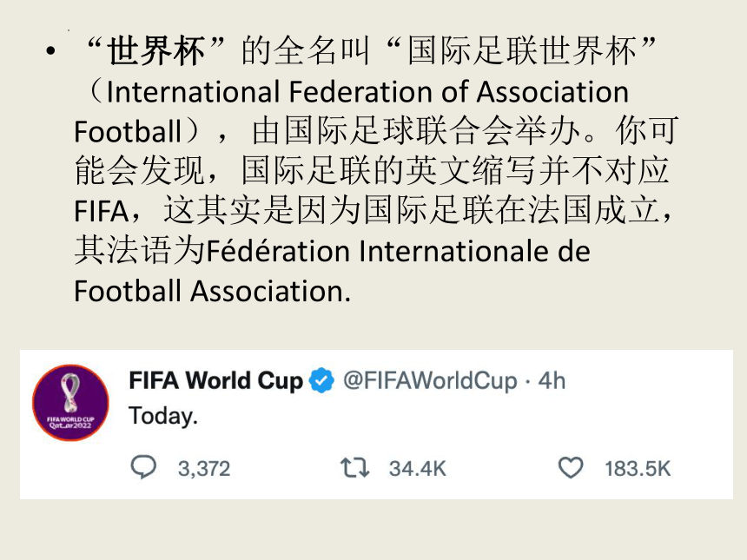Click the bold 世界杯 heading text
Viewport: 747px width, 560px height.
click(x=156, y=51)
